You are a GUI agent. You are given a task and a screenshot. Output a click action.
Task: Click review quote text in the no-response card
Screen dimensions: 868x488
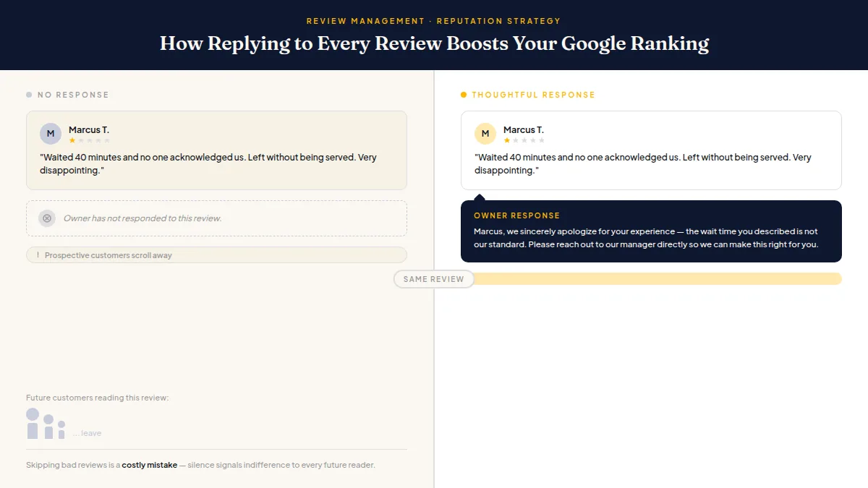(x=208, y=164)
